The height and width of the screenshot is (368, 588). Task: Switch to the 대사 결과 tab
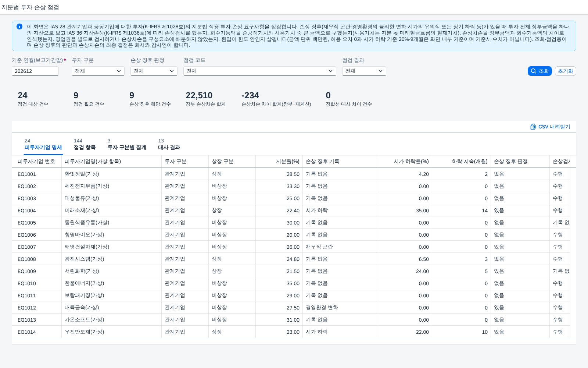169,144
